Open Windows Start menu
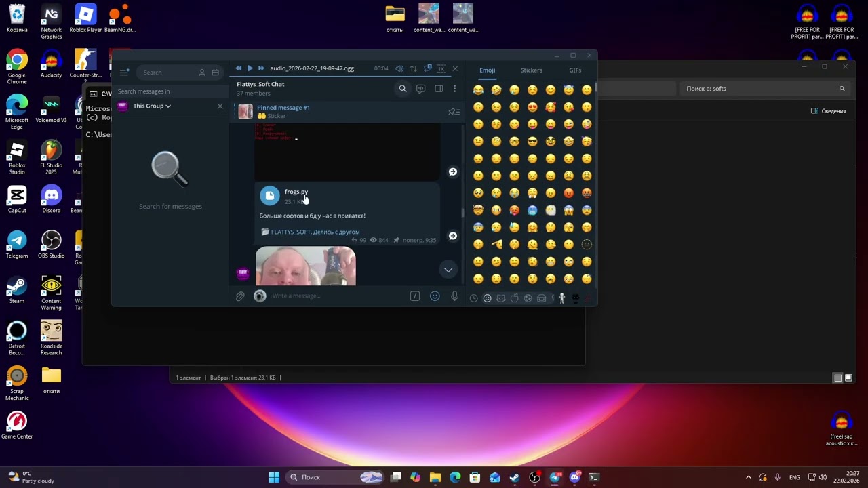 click(274, 477)
